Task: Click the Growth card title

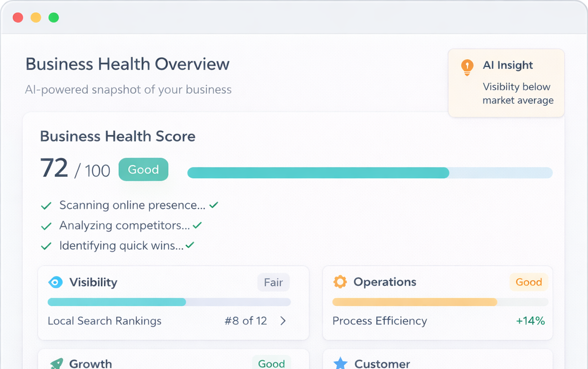Action: [x=91, y=363]
